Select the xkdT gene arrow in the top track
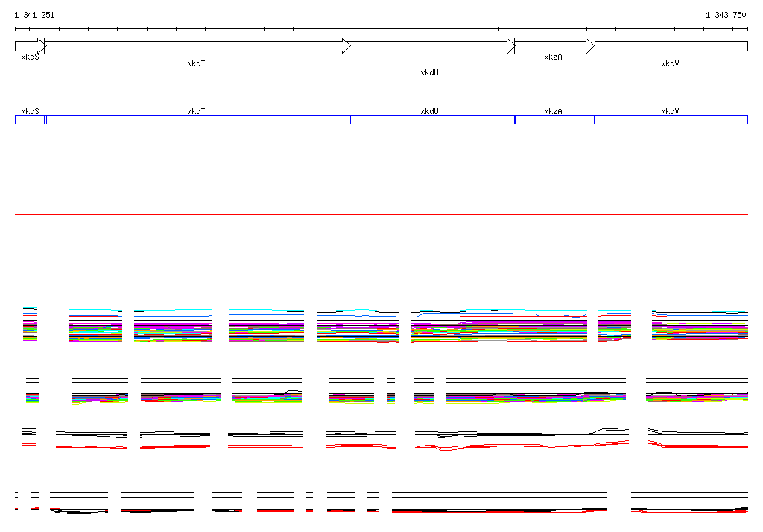The width and height of the screenshot is (763, 532). [x=197, y=46]
